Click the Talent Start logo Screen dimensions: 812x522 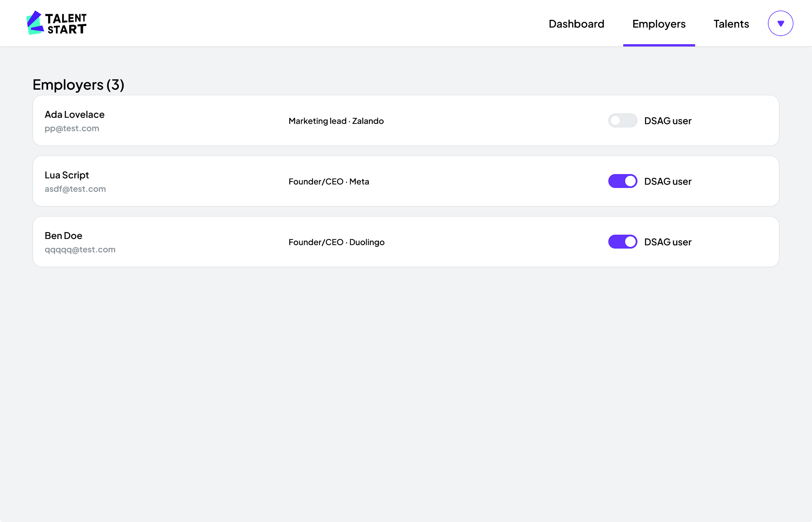click(x=56, y=23)
